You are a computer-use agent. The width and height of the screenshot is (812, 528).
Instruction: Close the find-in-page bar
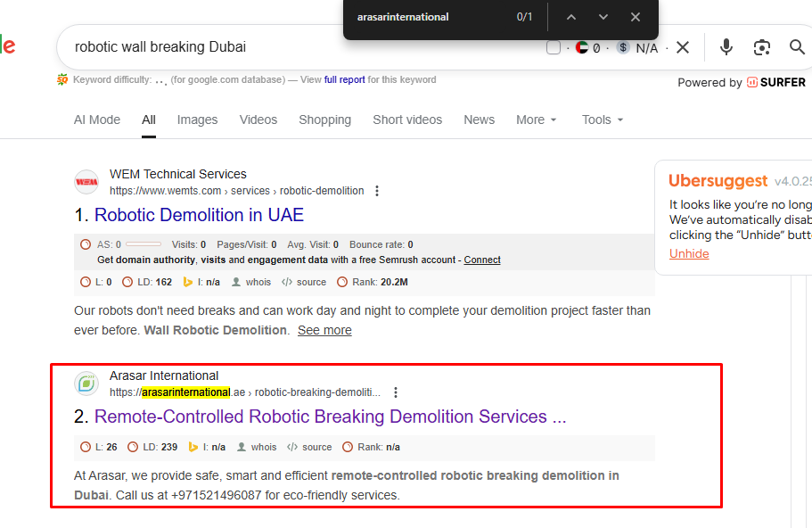tap(636, 17)
